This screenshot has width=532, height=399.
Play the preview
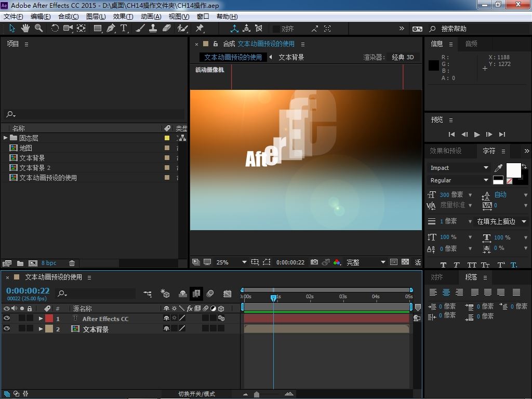[x=477, y=135]
